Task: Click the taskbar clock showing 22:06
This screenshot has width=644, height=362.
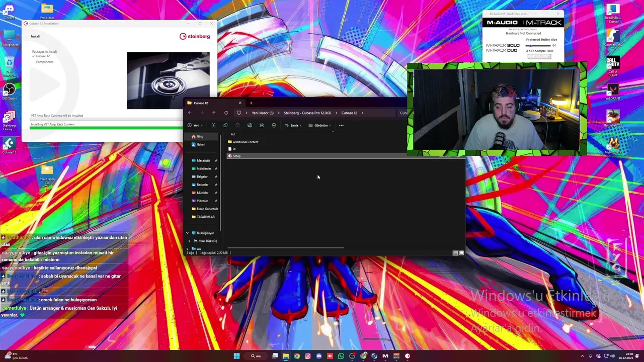Action: pos(626,356)
